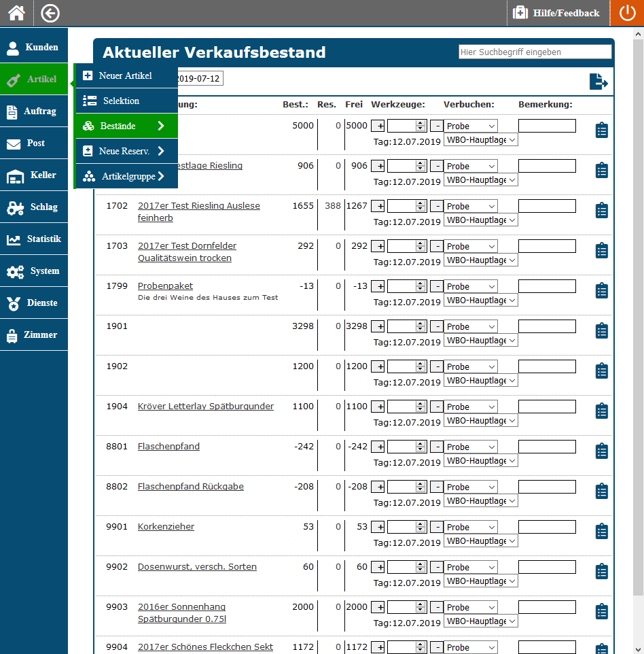644x654 pixels.
Task: Open Kunden in the left sidebar
Action: pos(34,48)
